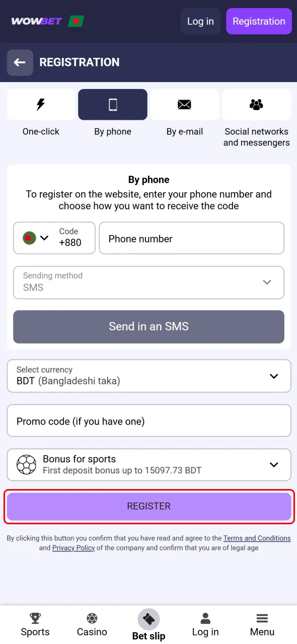Click the Phone number input field
The height and width of the screenshot is (644, 297).
pyautogui.click(x=191, y=237)
